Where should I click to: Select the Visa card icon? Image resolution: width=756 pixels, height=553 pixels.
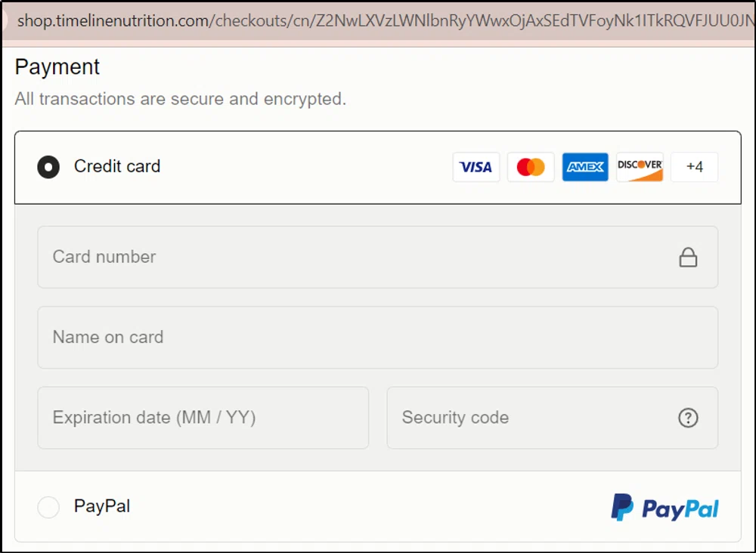tap(476, 167)
